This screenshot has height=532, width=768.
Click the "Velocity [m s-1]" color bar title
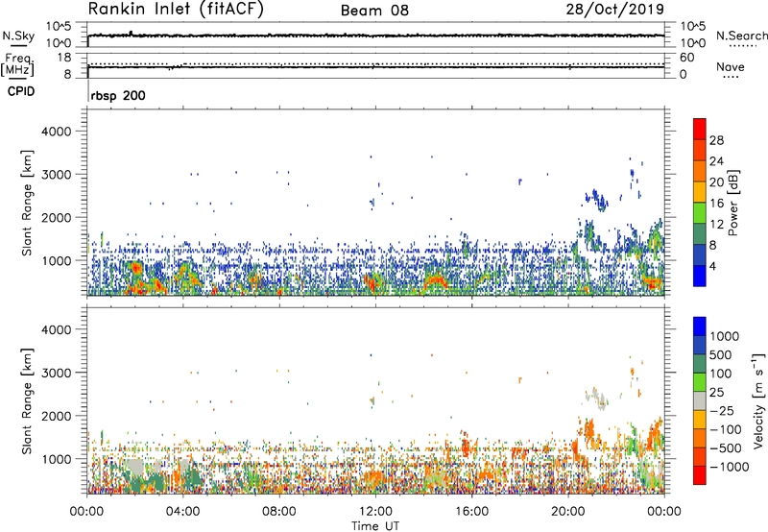click(758, 400)
